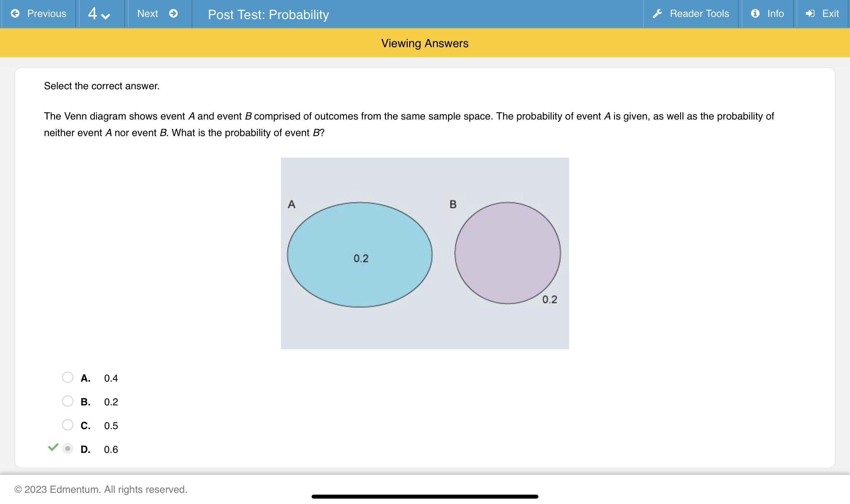The image size is (850, 504).
Task: Expand question number stepper dropdown
Action: 98,14
